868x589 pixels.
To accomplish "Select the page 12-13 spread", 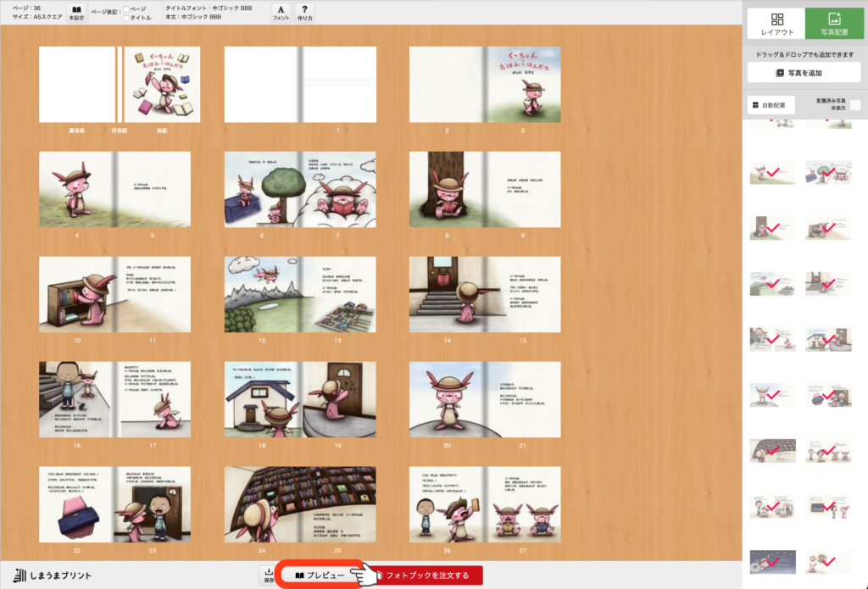I will pos(299,294).
